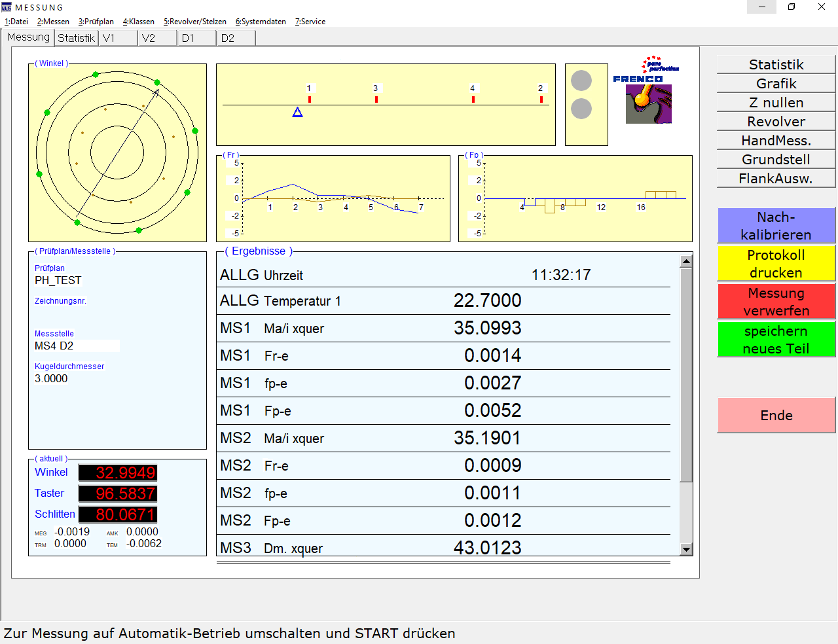Click the lower gray status indicator light
The image size is (838, 644).
coord(581,109)
